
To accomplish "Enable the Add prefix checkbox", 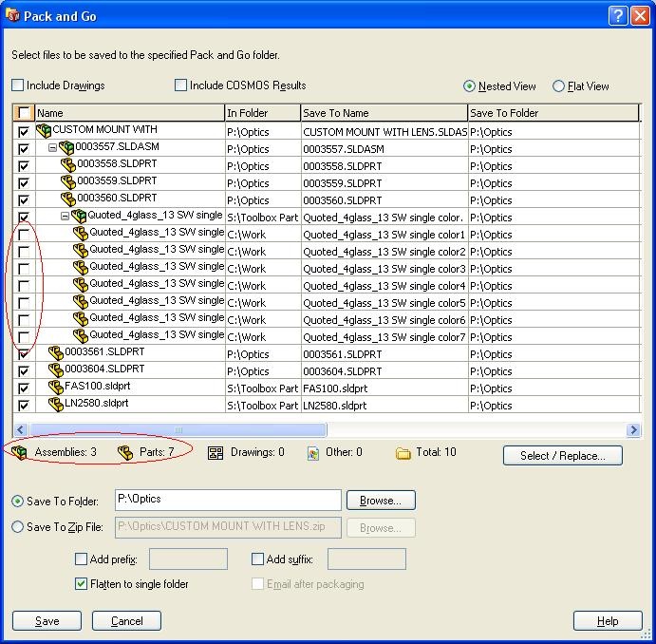I will point(81,559).
